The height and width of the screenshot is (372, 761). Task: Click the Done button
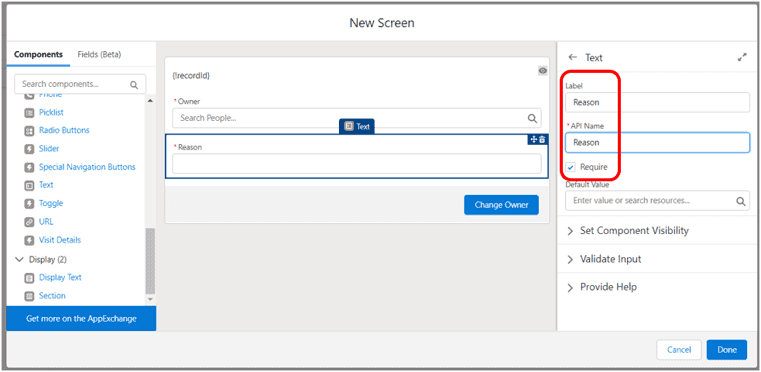(727, 350)
